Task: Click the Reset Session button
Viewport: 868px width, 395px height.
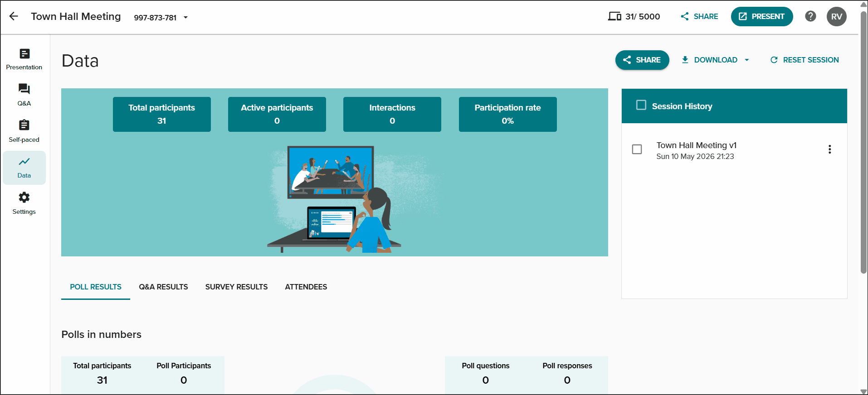Action: 804,60
